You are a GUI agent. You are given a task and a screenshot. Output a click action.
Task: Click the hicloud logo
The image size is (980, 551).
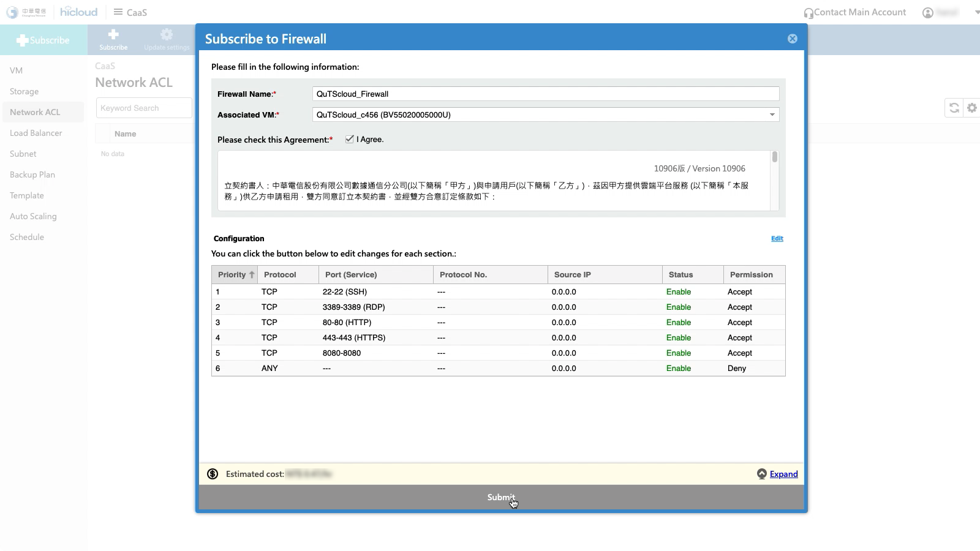tap(78, 12)
